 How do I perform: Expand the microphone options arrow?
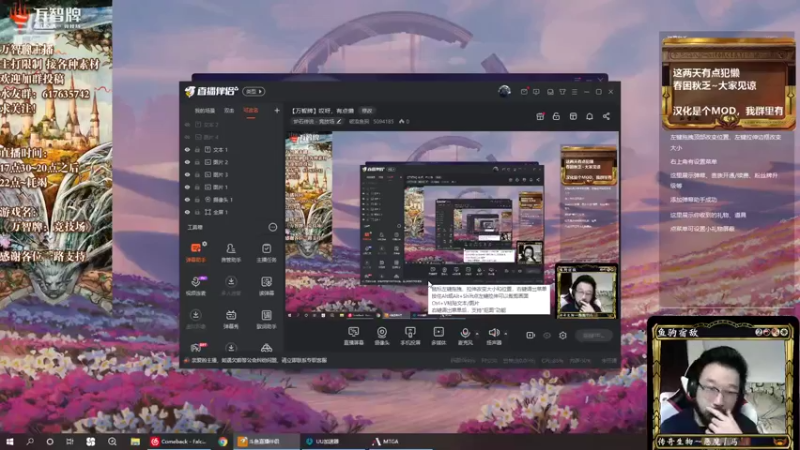coord(477,334)
